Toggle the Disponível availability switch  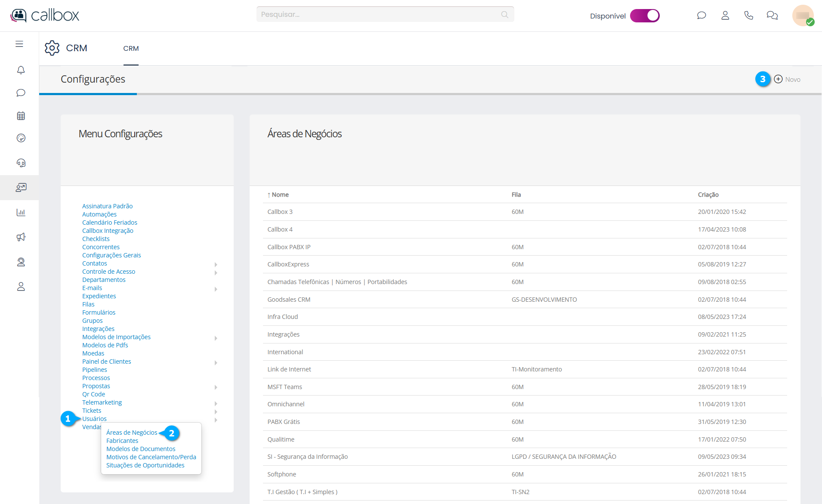(x=644, y=16)
